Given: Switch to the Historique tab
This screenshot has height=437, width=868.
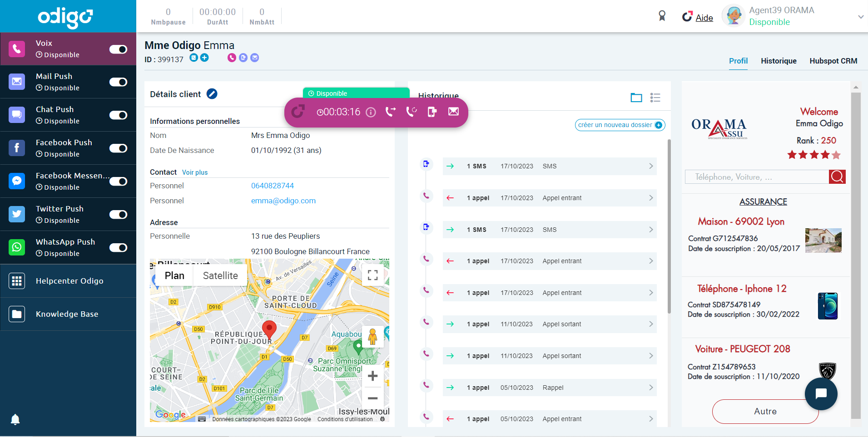Looking at the screenshot, I should point(779,61).
